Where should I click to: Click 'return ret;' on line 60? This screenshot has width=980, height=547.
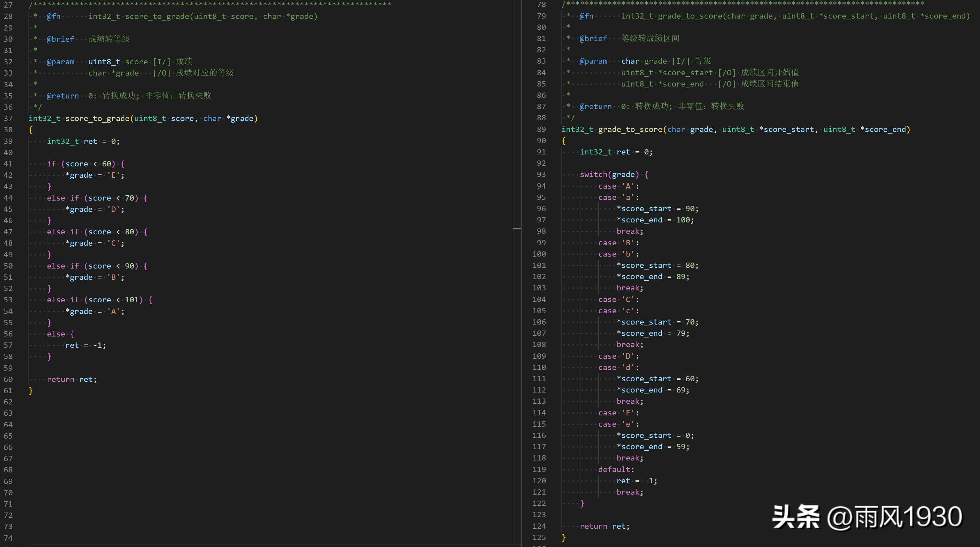point(72,379)
